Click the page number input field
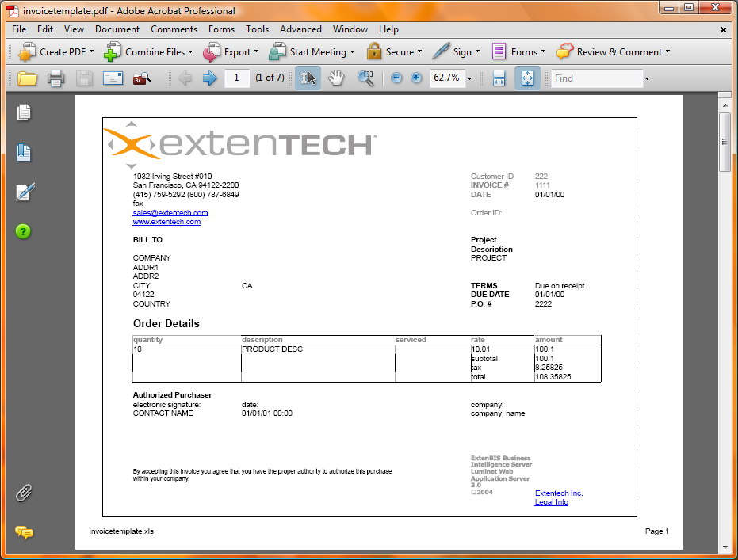 tap(237, 78)
